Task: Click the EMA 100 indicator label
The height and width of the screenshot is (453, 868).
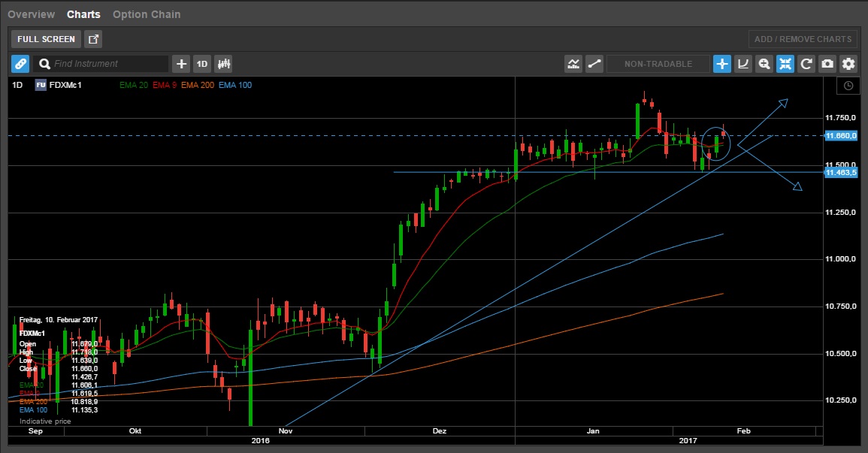Action: [235, 85]
